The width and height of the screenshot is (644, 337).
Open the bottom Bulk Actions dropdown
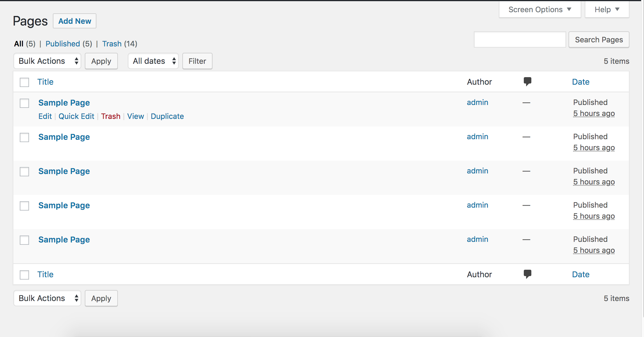(47, 298)
